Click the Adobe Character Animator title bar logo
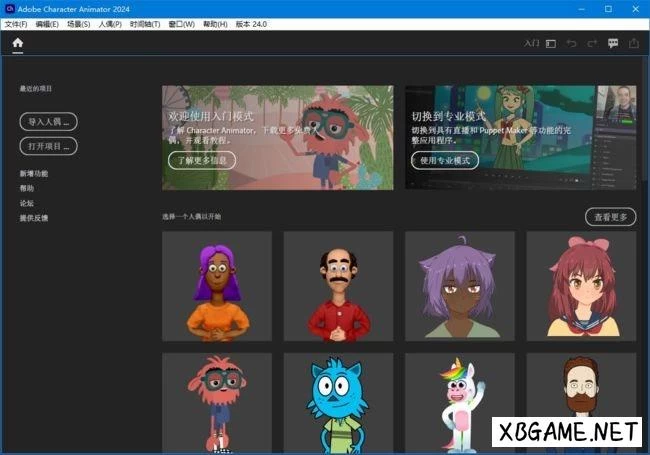650x455 pixels. click(9, 8)
